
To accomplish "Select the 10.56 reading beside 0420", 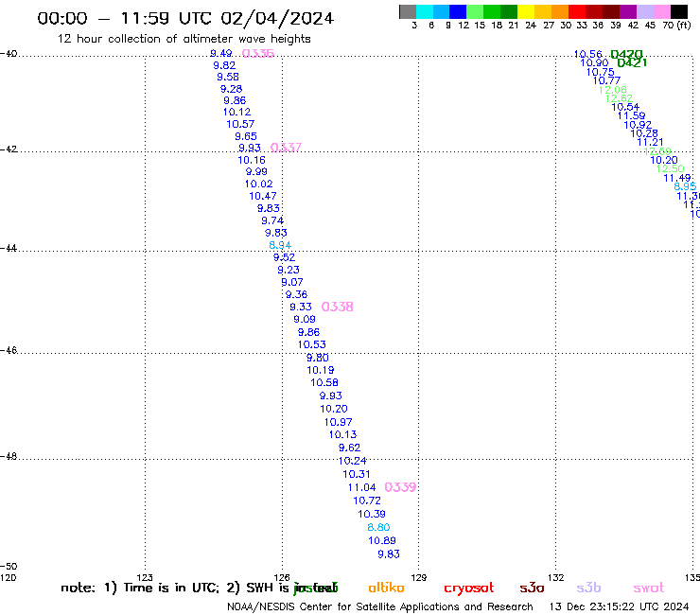I will [x=588, y=54].
